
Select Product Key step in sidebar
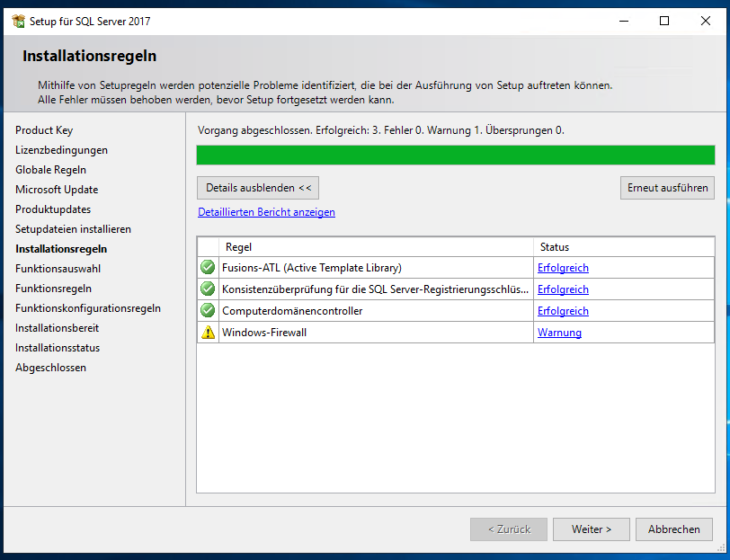click(44, 130)
